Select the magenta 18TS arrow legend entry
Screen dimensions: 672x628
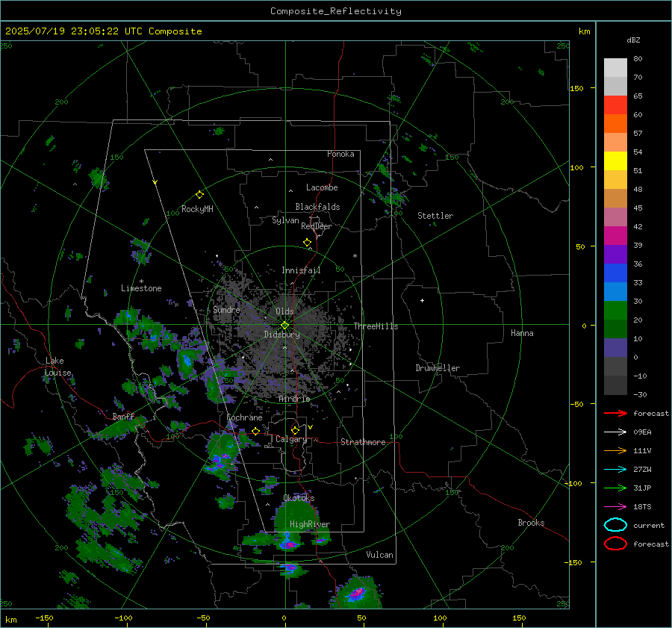tap(615, 507)
